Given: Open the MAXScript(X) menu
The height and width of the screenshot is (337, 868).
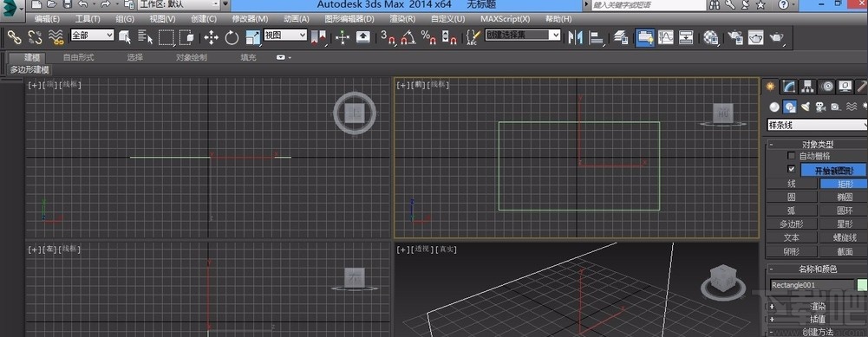Looking at the screenshot, I should pyautogui.click(x=505, y=19).
